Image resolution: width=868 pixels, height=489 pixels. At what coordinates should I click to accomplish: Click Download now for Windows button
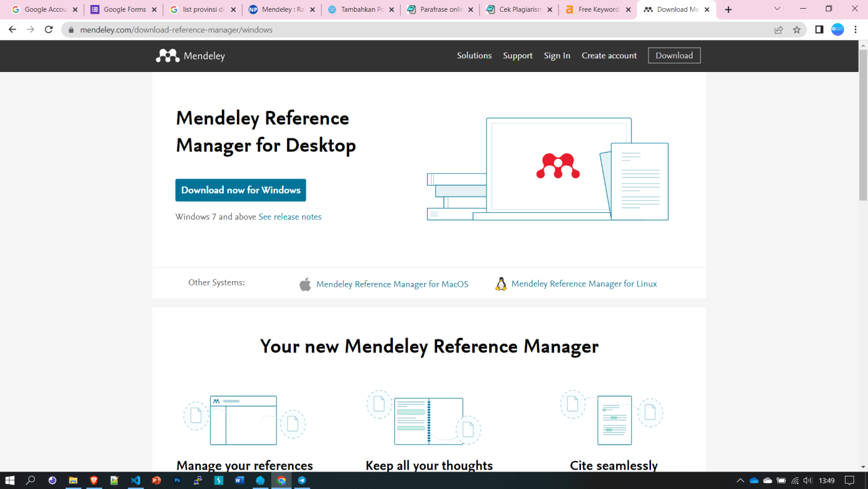[241, 190]
